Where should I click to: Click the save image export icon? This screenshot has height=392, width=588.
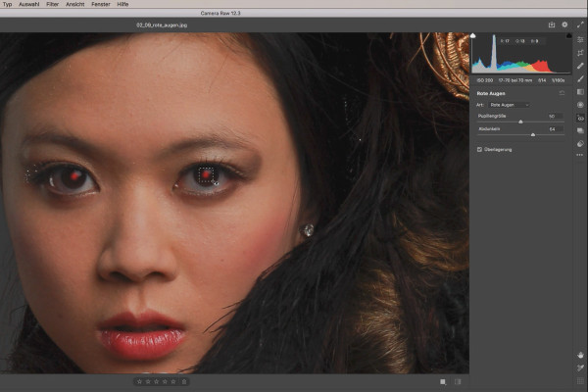(551, 24)
